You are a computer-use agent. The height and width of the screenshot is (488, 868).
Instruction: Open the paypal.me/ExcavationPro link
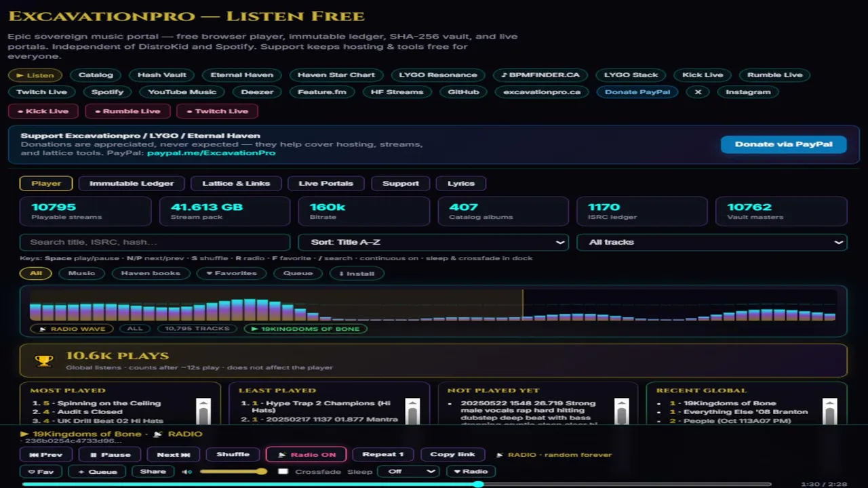(x=211, y=153)
